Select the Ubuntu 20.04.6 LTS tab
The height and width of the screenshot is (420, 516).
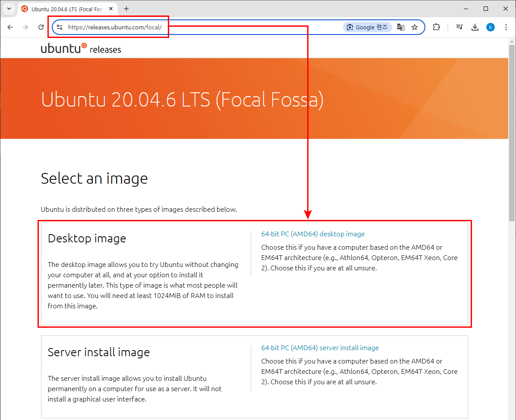67,9
